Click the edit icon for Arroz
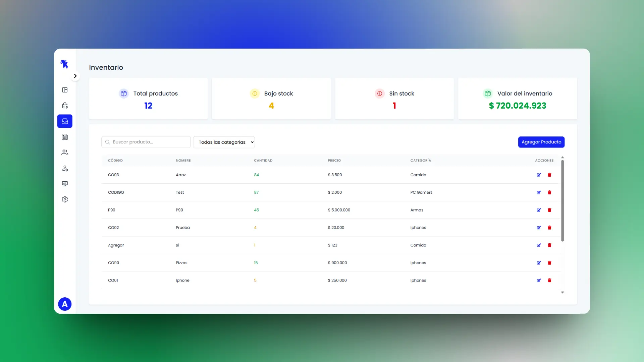The image size is (644, 362). tap(539, 175)
